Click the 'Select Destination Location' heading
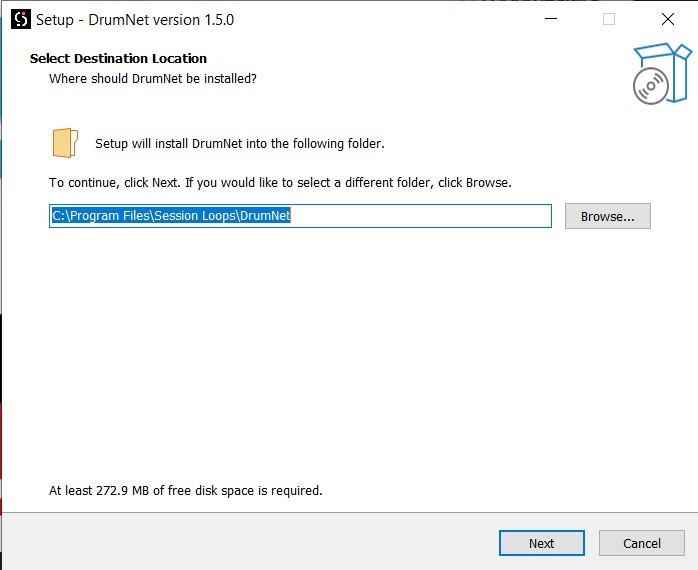Viewport: 698px width, 570px height. click(118, 58)
